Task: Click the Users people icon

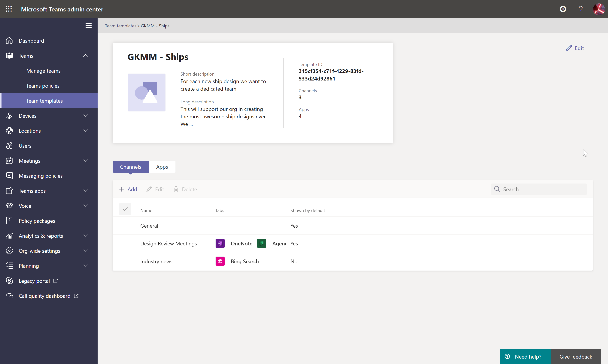Action: coord(9,146)
